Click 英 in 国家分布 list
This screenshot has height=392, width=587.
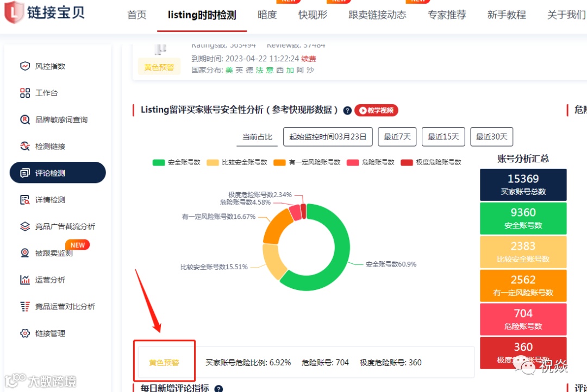point(239,71)
